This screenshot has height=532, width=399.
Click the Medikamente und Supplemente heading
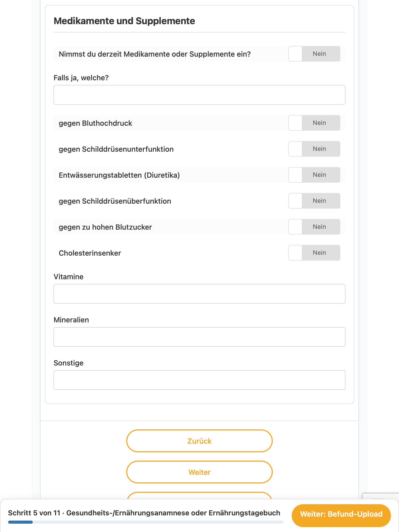[124, 21]
